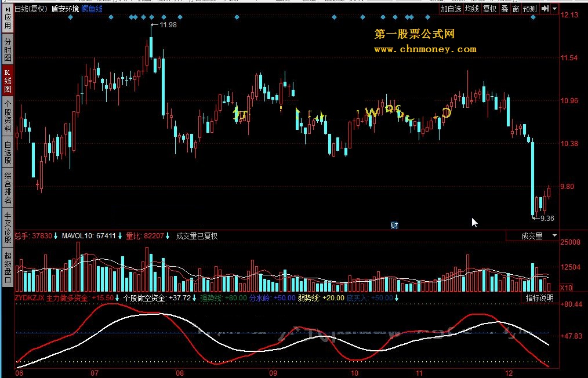Select the K线图 sidebar tab
The image size is (588, 378).
click(8, 81)
